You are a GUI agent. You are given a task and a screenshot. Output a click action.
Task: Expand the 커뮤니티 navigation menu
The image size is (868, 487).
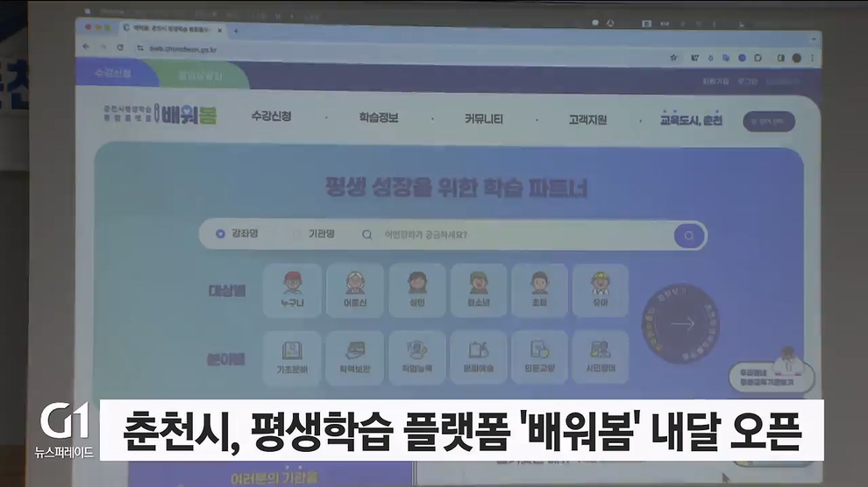coord(483,119)
